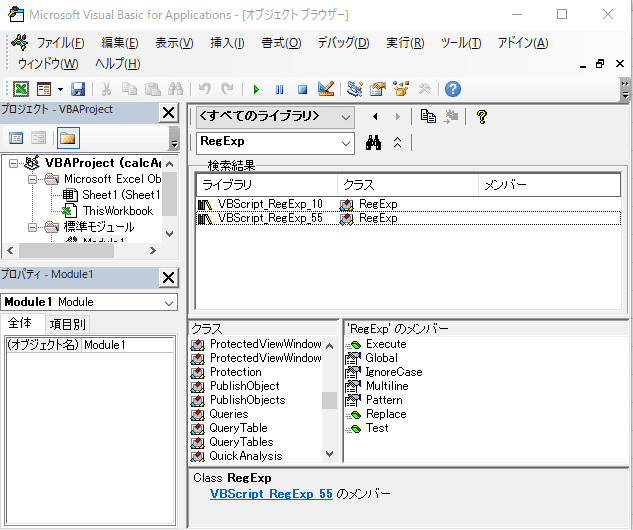Image resolution: width=633 pixels, height=530 pixels.
Task: Click the Save floppy disk icon
Action: (78, 89)
